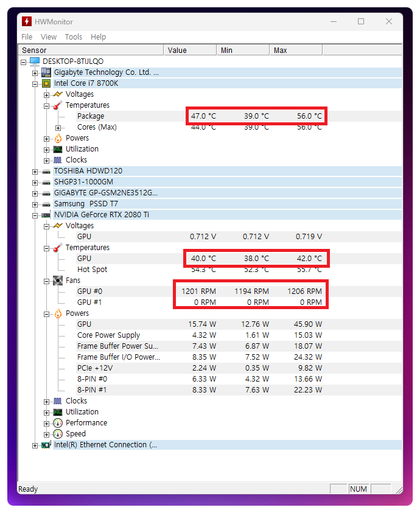Viewport: 420px width, 513px height.
Task: Click the Value column header
Action: click(x=190, y=50)
